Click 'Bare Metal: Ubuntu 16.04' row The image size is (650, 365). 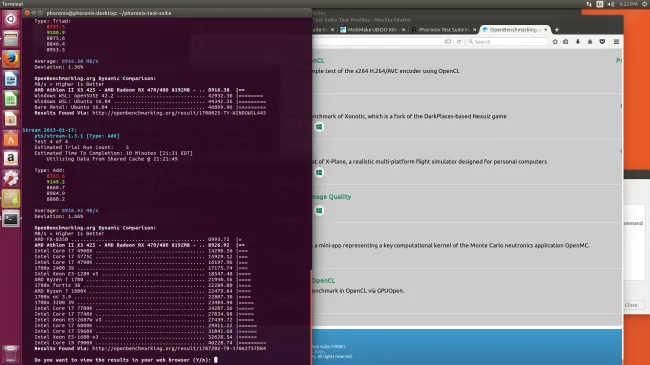click(150, 107)
